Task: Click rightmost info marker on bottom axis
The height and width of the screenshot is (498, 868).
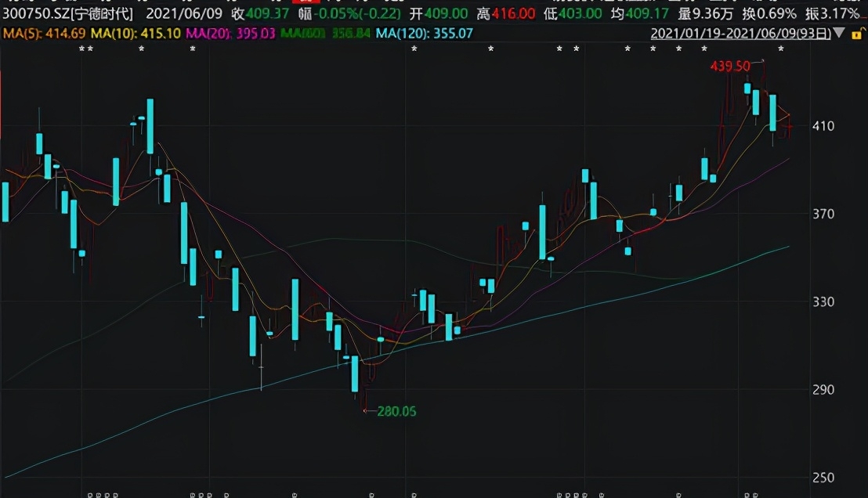Action: click(x=755, y=494)
